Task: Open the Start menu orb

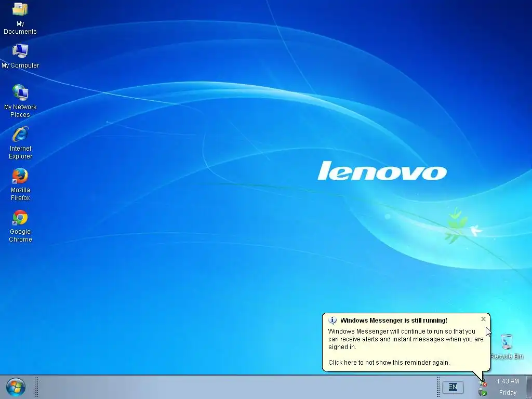Action: (x=16, y=387)
